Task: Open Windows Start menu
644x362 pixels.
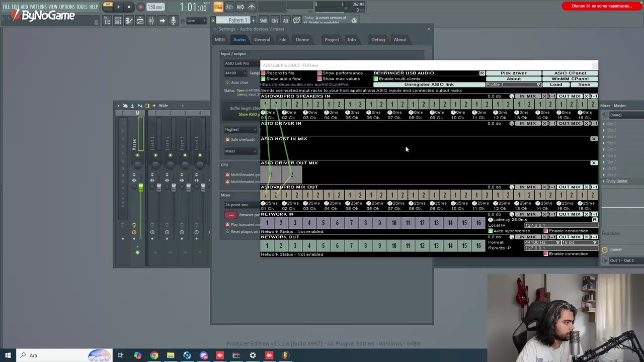Action: click(8, 355)
